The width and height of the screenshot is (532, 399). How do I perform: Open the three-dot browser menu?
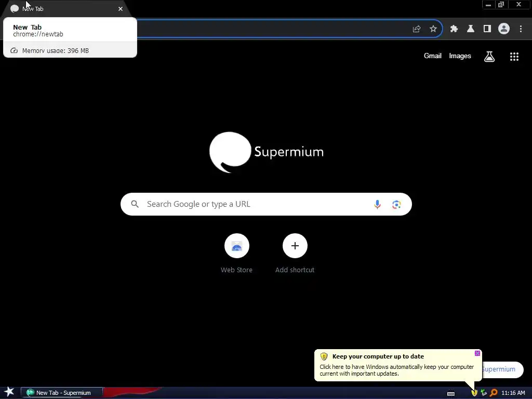521,29
